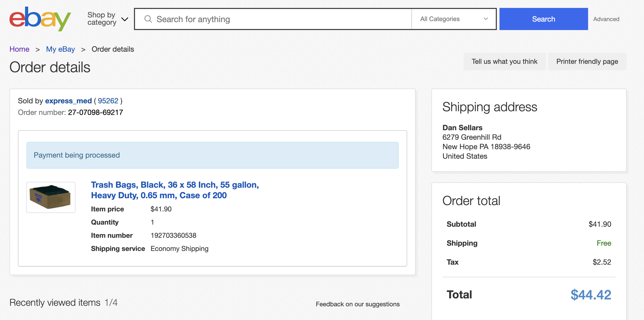Click Tell us what you think button
This screenshot has width=644, height=320.
(x=504, y=61)
